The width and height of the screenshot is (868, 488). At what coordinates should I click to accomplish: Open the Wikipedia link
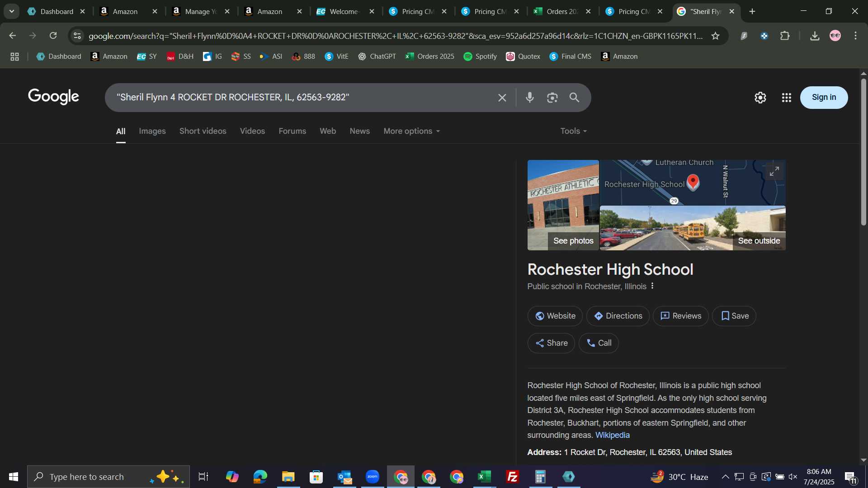click(613, 435)
